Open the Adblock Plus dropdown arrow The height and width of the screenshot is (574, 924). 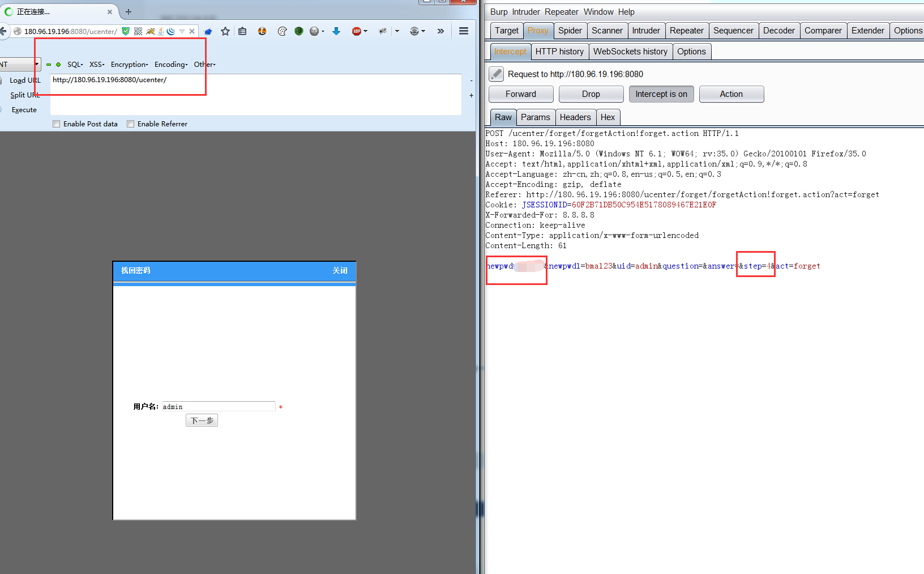coord(366,31)
